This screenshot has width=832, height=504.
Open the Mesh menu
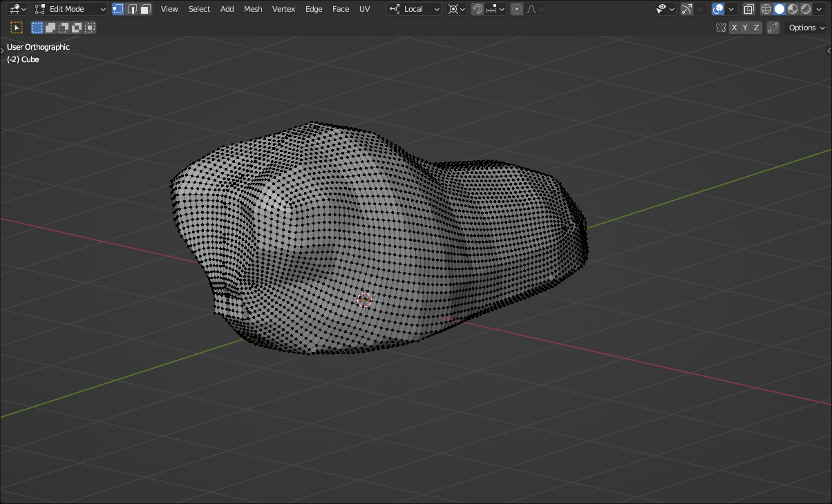point(253,9)
